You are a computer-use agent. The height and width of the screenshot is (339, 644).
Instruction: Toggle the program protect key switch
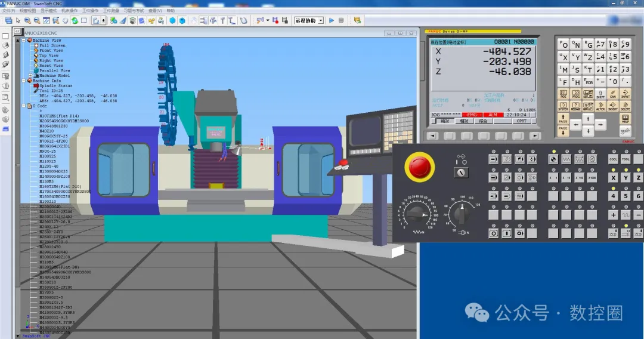click(461, 172)
